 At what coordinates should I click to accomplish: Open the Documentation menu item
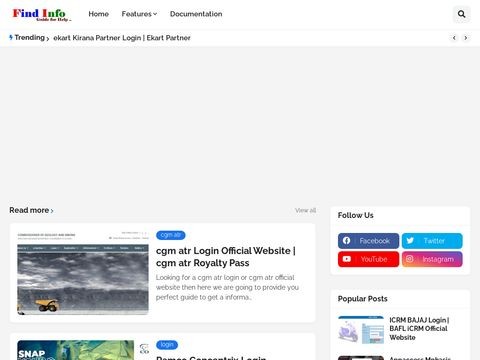click(x=196, y=14)
